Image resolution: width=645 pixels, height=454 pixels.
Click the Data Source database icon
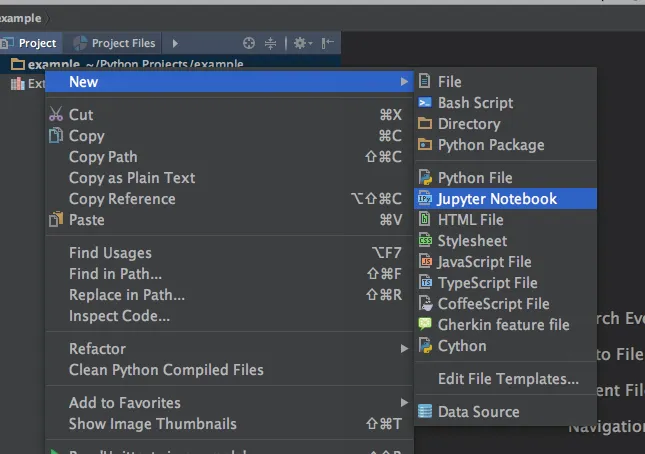[x=426, y=411]
